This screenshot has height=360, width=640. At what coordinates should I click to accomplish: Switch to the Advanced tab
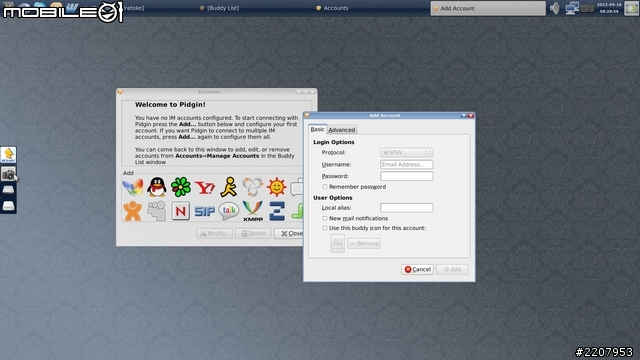click(x=342, y=130)
